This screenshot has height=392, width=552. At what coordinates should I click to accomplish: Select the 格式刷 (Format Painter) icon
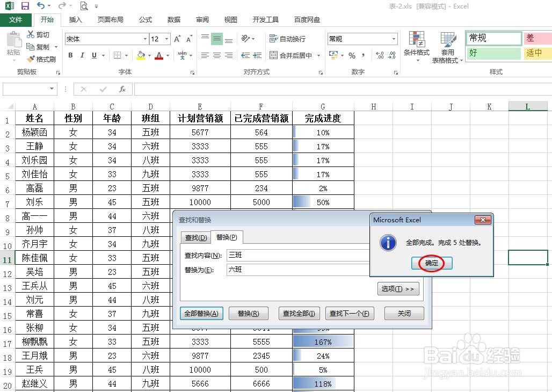tap(42, 59)
